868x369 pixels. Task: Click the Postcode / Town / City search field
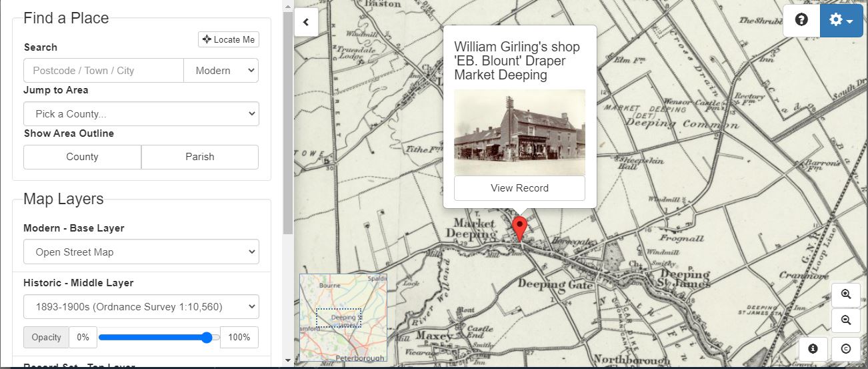tap(103, 71)
